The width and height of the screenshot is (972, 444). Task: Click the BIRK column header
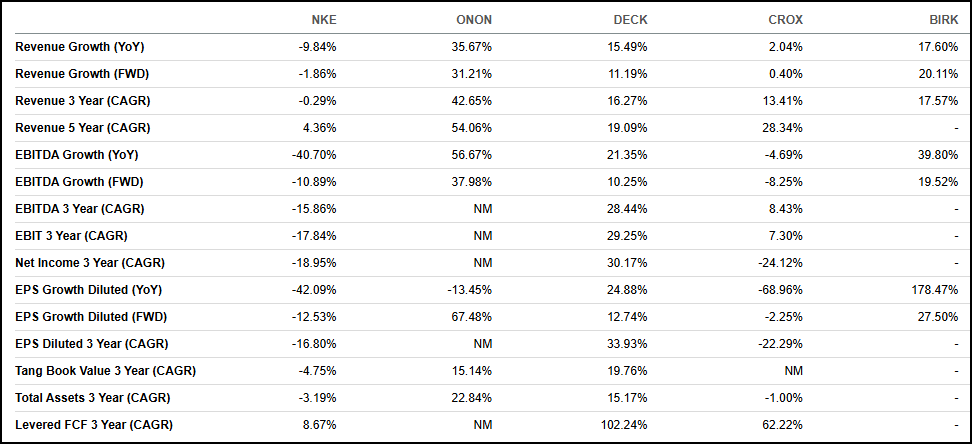[x=942, y=20]
